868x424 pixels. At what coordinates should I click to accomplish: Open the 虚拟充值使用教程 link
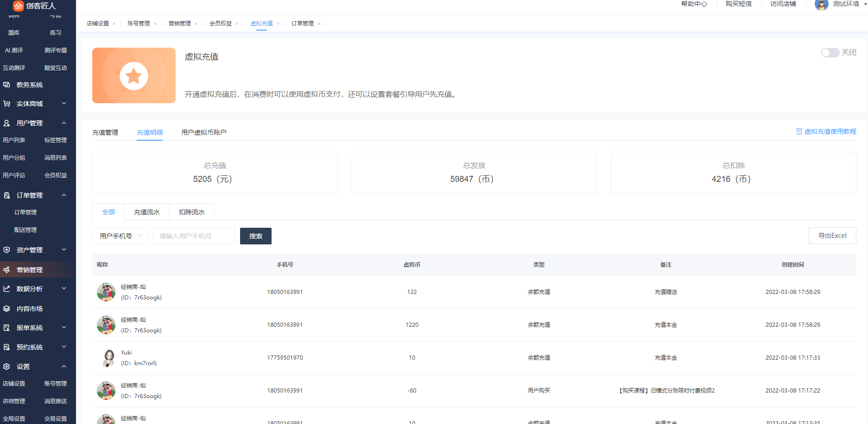click(826, 131)
